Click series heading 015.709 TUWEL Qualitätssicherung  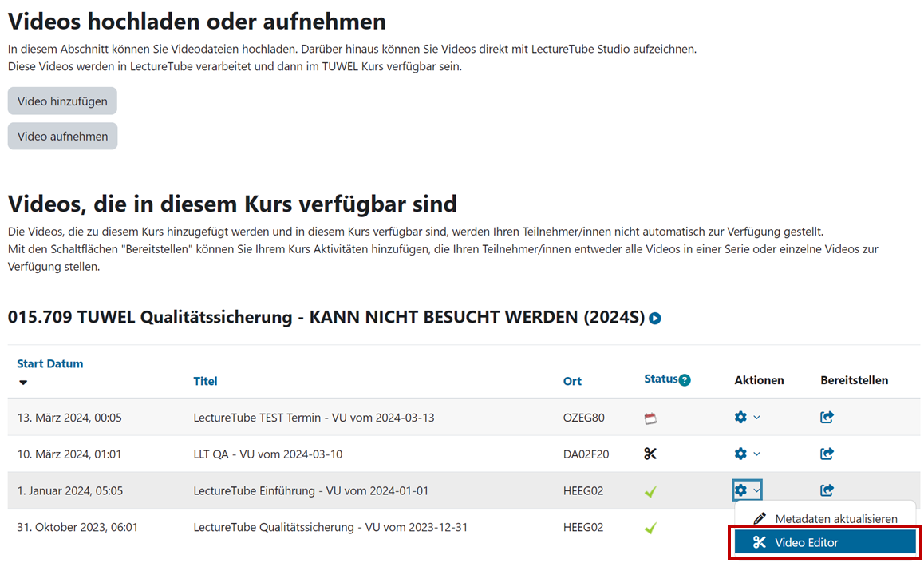tap(326, 317)
